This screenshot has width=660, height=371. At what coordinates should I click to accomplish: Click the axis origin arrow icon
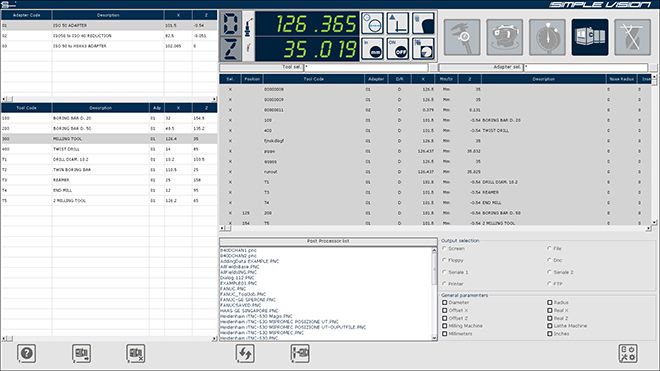coord(398,23)
